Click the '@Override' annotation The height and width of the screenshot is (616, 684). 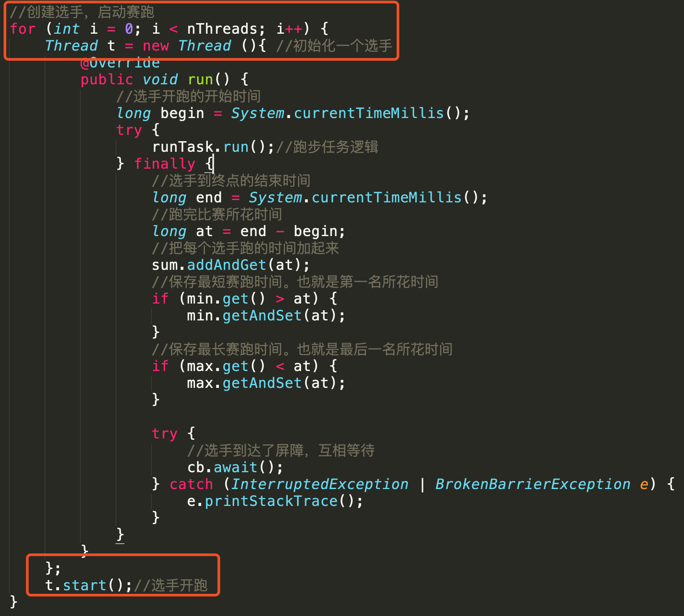[120, 63]
